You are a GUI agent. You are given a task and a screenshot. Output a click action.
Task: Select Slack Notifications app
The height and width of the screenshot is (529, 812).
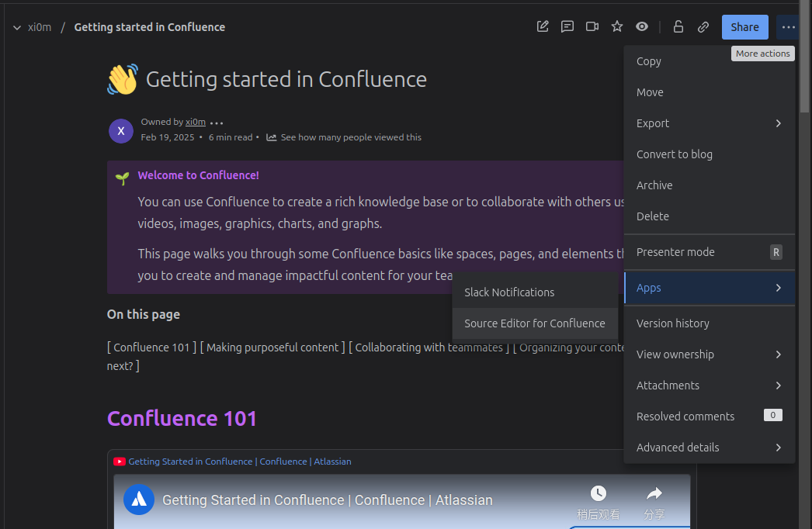tap(535, 292)
